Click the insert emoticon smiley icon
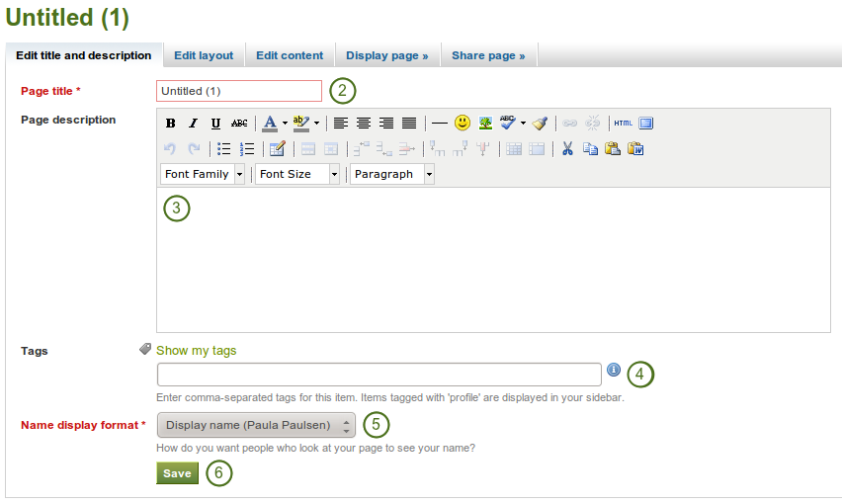Image resolution: width=842 pixels, height=504 pixels. pos(463,124)
